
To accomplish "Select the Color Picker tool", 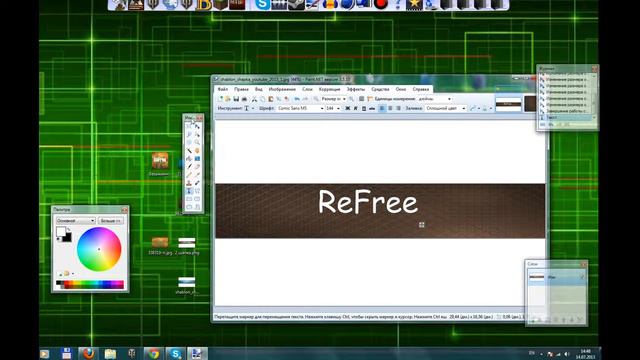I will pos(197,174).
